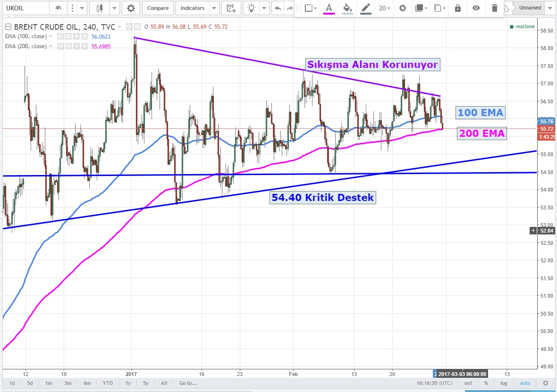Select the YTD time range tab

coord(108,383)
